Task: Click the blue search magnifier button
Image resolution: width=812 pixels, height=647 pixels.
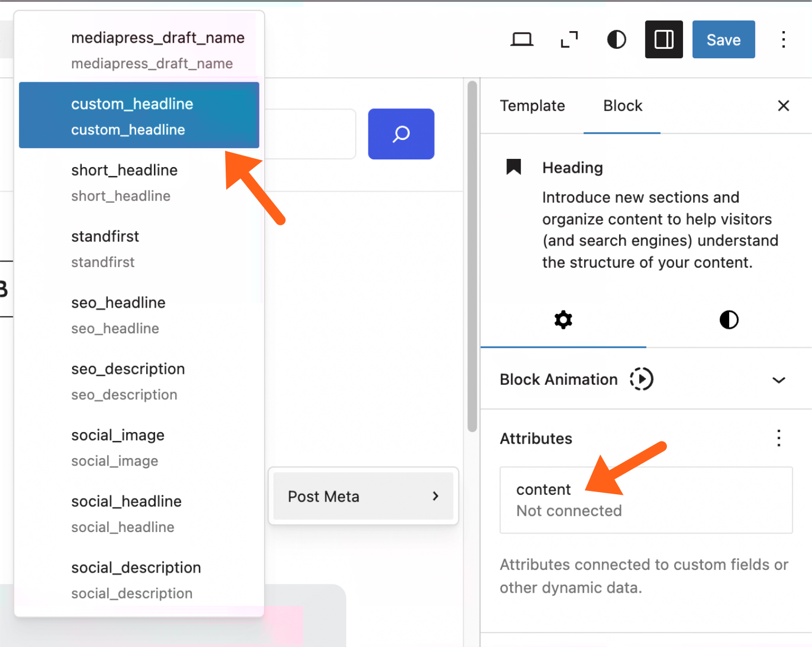Action: point(401,134)
